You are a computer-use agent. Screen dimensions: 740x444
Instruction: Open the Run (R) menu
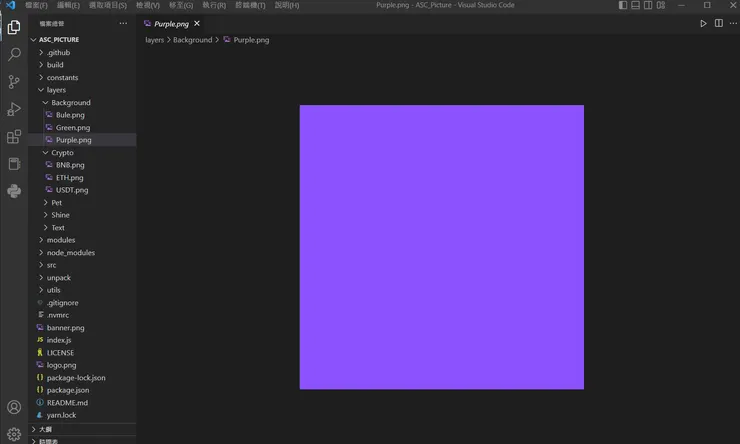(x=214, y=5)
